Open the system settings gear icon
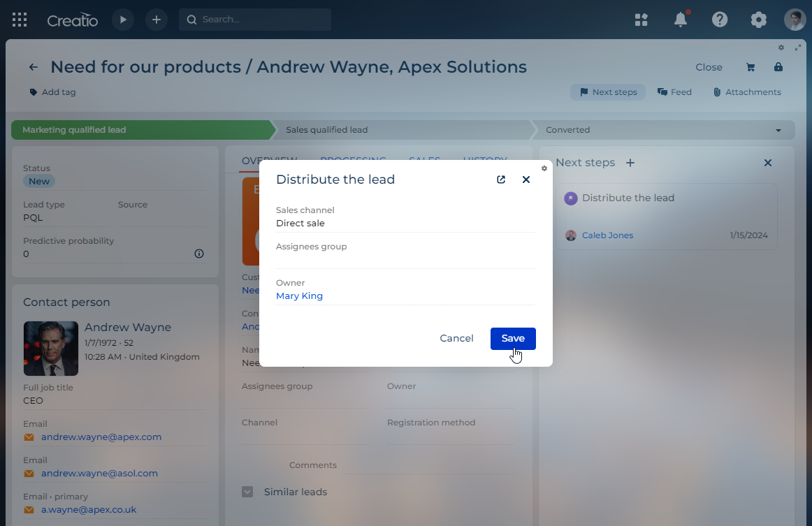812x526 pixels. (758, 20)
